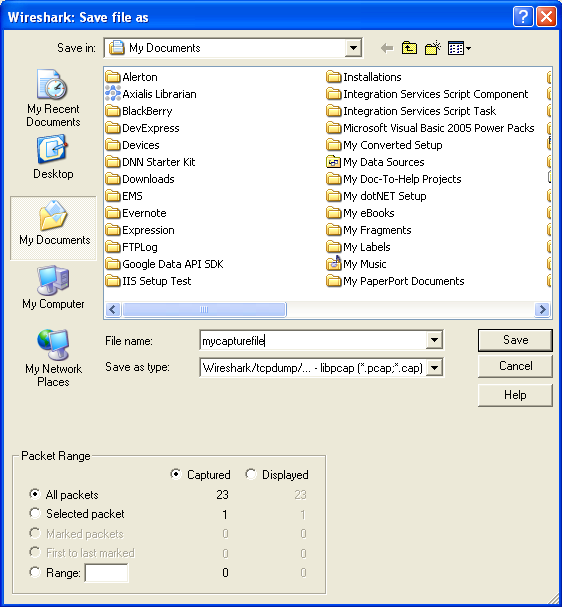This screenshot has width=562, height=607.
Task: Expand the Save in folder dropdown
Action: (x=353, y=48)
